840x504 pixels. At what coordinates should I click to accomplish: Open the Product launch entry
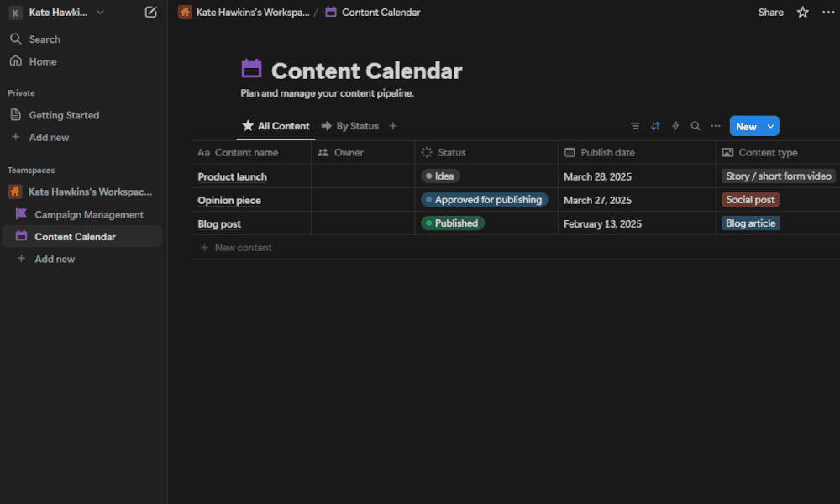pyautogui.click(x=232, y=176)
